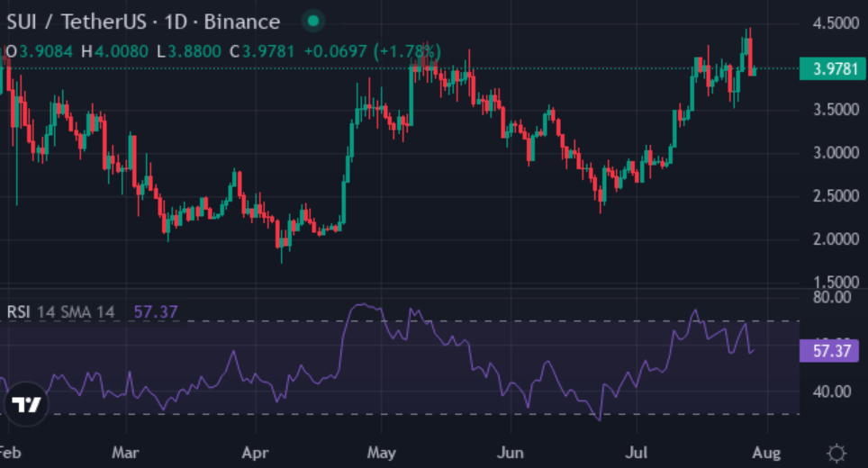The image size is (868, 468).
Task: Click the Feb label on time axis
Action: pyautogui.click(x=11, y=453)
